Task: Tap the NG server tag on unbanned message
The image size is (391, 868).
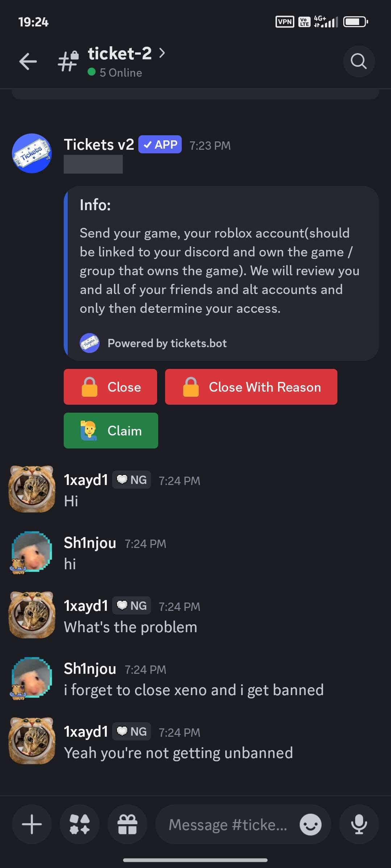Action: [x=131, y=731]
